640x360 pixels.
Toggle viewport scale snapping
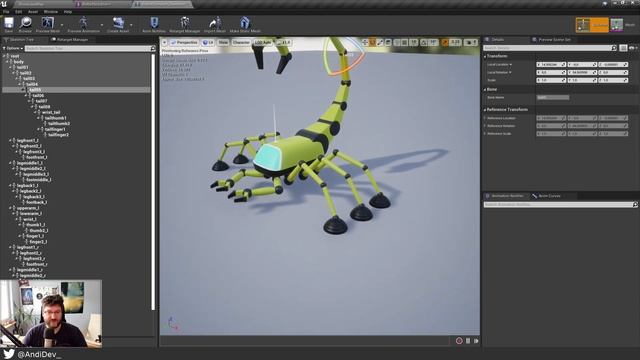pos(445,42)
